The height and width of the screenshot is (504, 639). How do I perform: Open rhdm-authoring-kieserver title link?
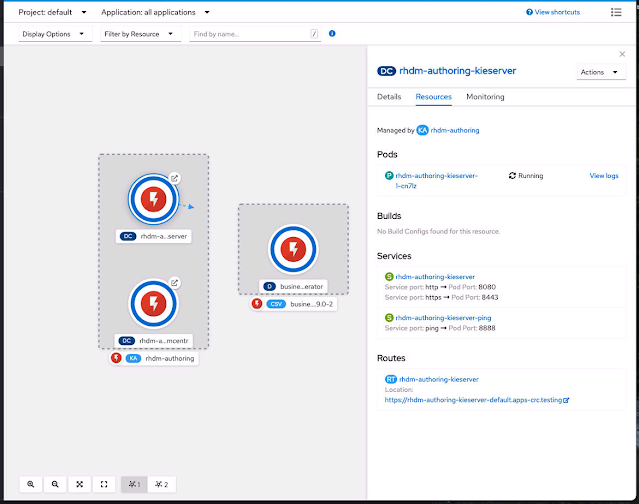458,71
